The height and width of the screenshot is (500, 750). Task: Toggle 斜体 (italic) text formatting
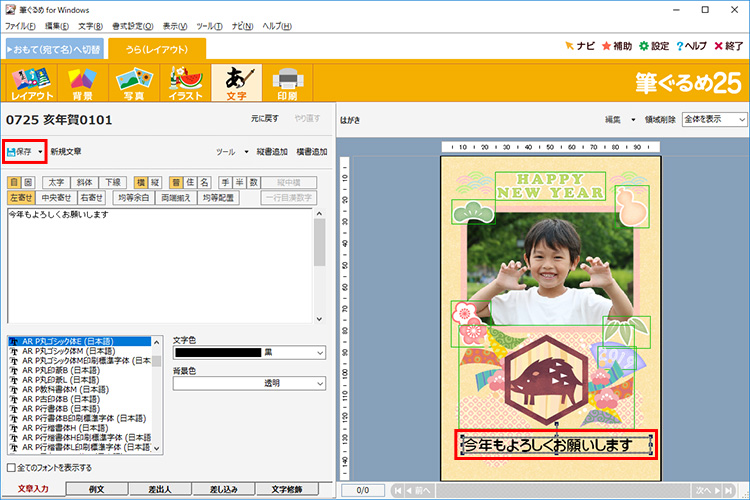click(87, 183)
